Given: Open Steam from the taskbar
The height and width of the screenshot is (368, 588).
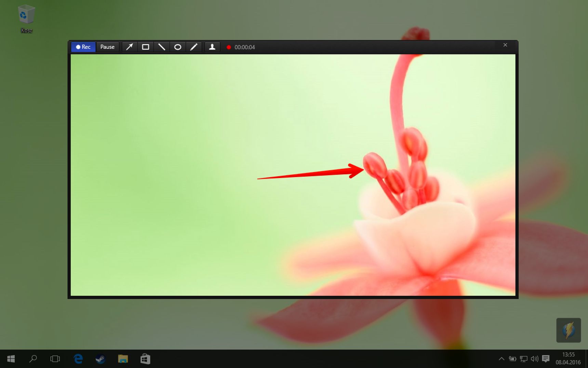Looking at the screenshot, I should click(100, 359).
